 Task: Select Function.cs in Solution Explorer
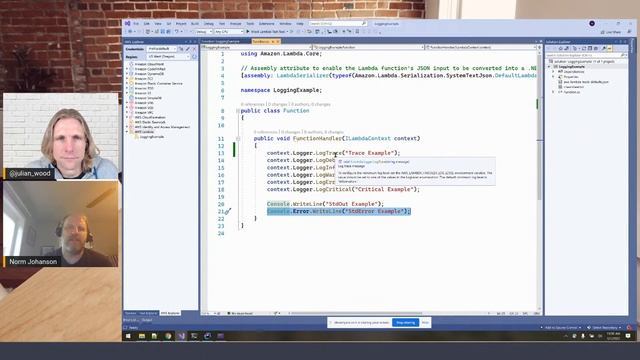(x=571, y=92)
